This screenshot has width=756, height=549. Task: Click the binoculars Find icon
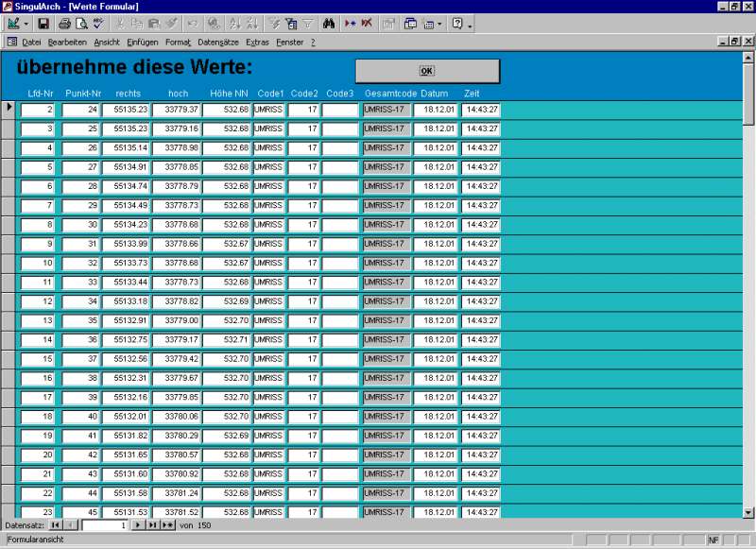pos(329,23)
